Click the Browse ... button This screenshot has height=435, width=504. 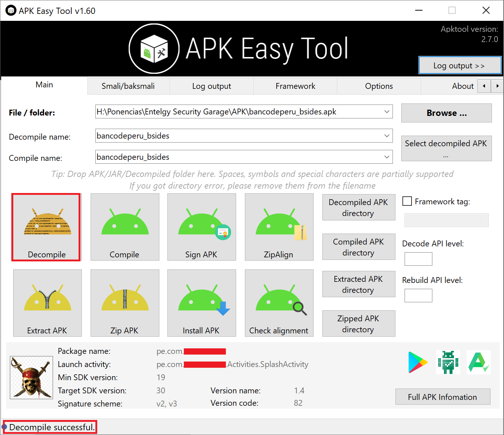(447, 113)
